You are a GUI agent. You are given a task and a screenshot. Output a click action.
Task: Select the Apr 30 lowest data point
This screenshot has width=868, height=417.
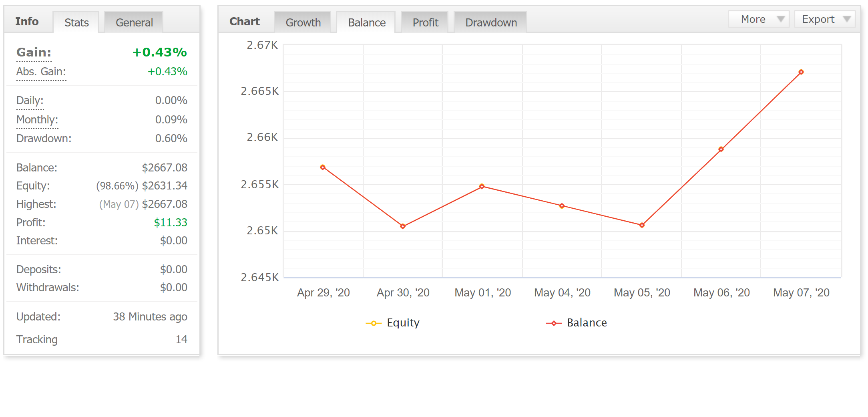click(403, 226)
